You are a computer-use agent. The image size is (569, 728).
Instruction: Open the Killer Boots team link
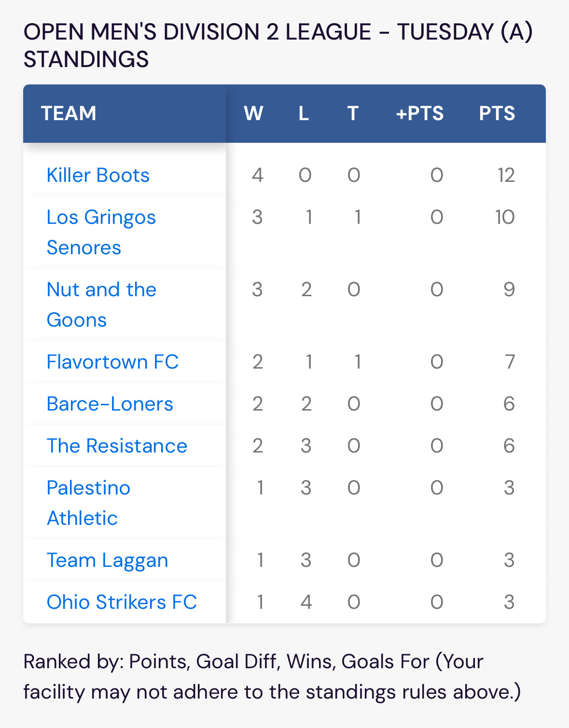click(x=98, y=175)
